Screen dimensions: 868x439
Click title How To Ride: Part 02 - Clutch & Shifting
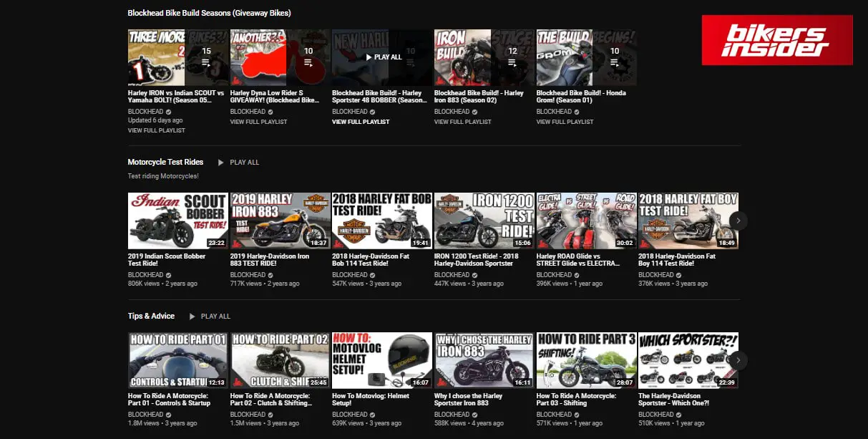tap(271, 400)
